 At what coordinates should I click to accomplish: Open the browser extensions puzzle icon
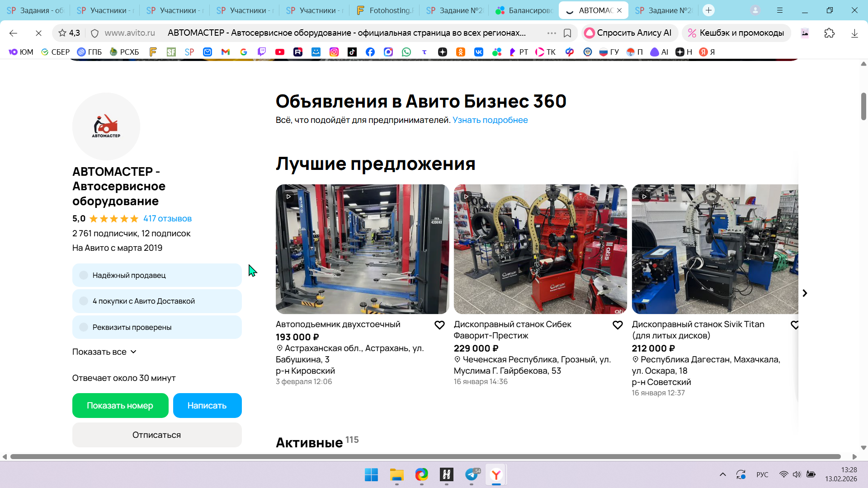pos(830,33)
